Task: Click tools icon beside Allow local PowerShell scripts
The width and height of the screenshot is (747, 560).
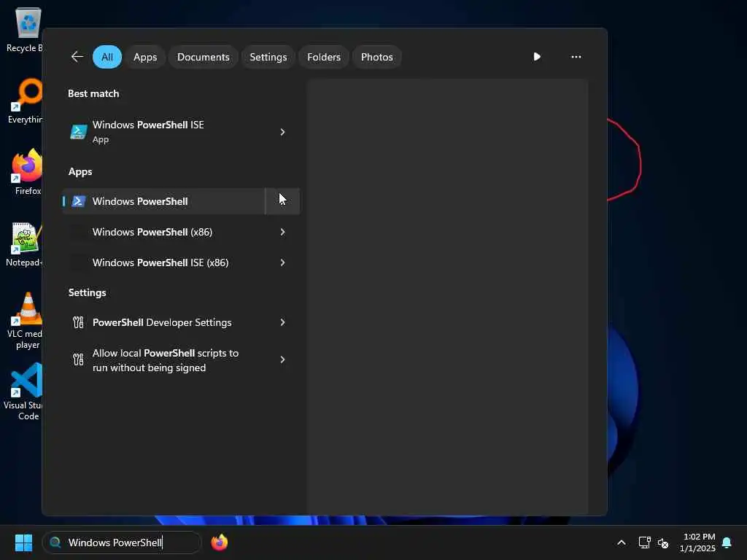Action: [x=78, y=359]
